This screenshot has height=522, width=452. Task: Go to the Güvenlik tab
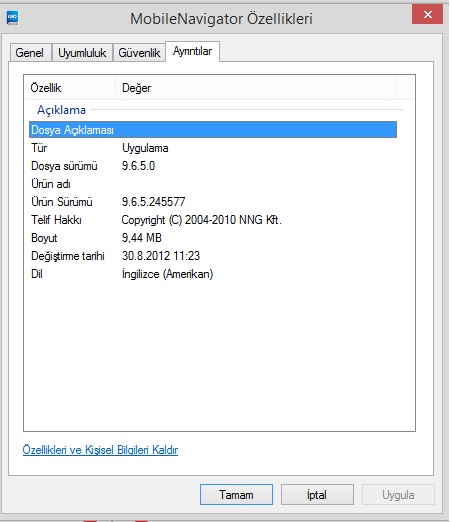139,53
